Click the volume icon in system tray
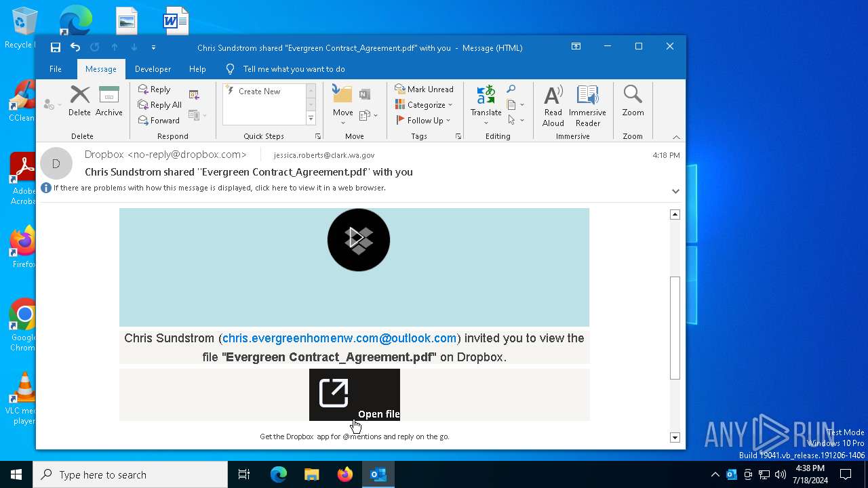Screen dimensions: 868x488 [780, 474]
